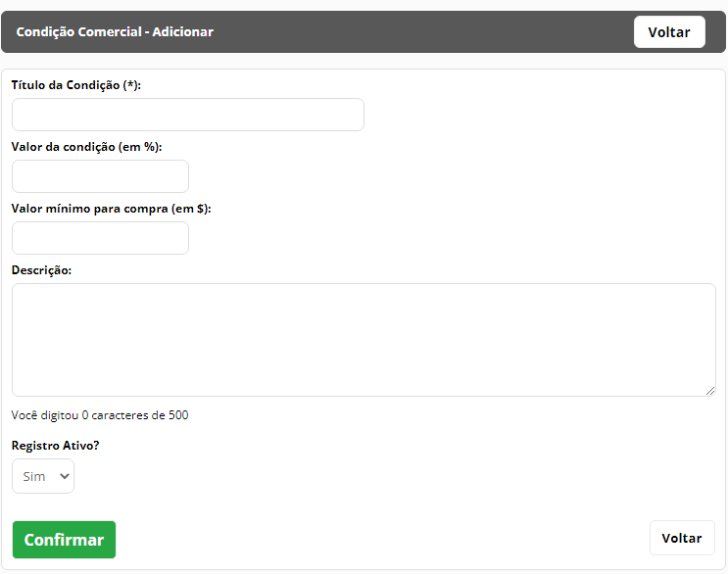
Task: Click the required asterisk in the Título label
Action: pyautogui.click(x=131, y=84)
